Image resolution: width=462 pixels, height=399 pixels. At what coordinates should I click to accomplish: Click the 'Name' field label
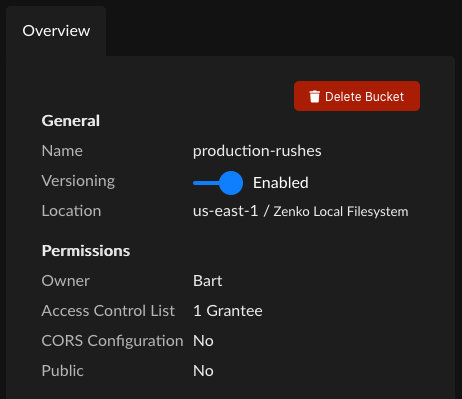click(x=62, y=151)
